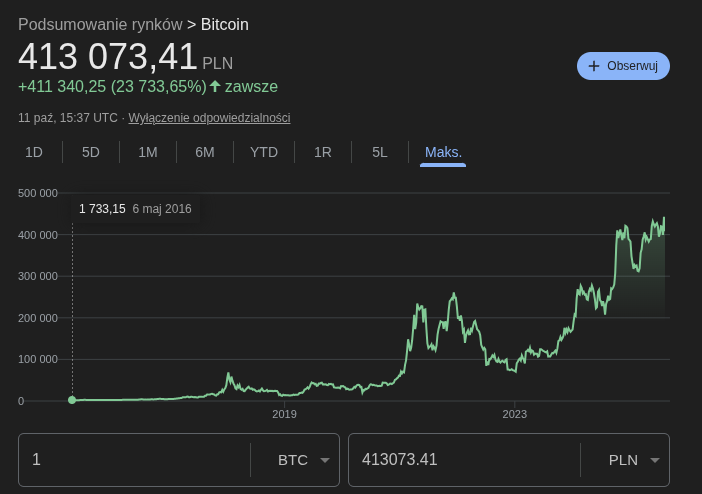Switch to the 1M range tab

coord(148,152)
